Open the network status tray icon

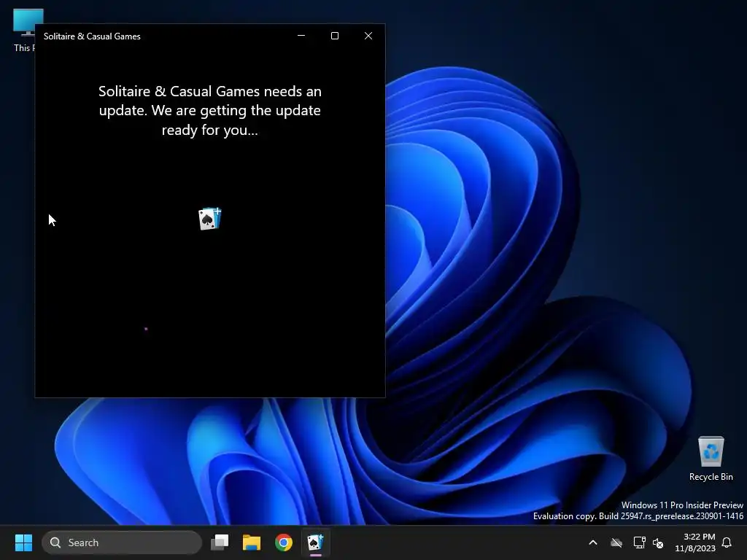click(639, 542)
